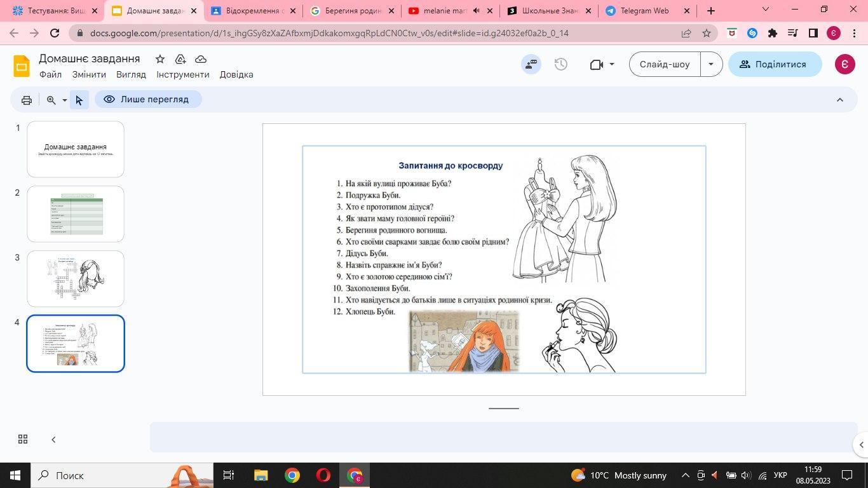This screenshot has width=868, height=488.
Task: Collapse the menus with chevron up
Action: (x=839, y=100)
